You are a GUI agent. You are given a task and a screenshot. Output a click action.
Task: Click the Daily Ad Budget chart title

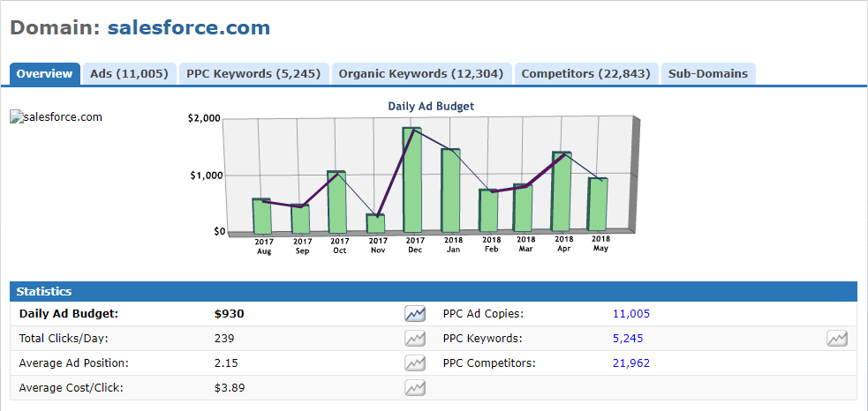tap(431, 106)
